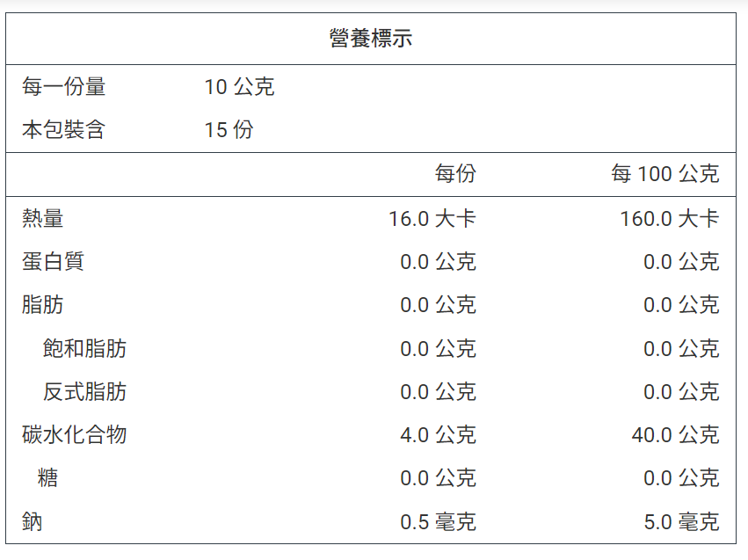Click the 0.5 毫克 sodium value
748x560 pixels.
point(438,521)
